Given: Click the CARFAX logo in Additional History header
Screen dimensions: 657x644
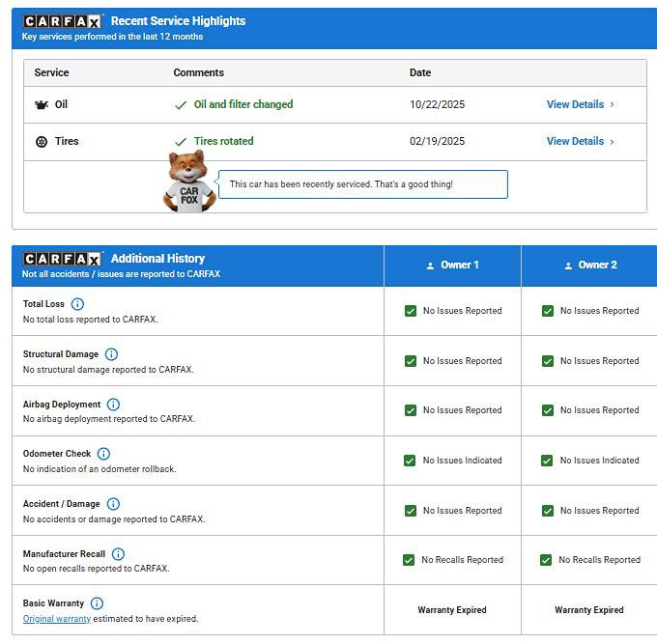Looking at the screenshot, I should [63, 259].
